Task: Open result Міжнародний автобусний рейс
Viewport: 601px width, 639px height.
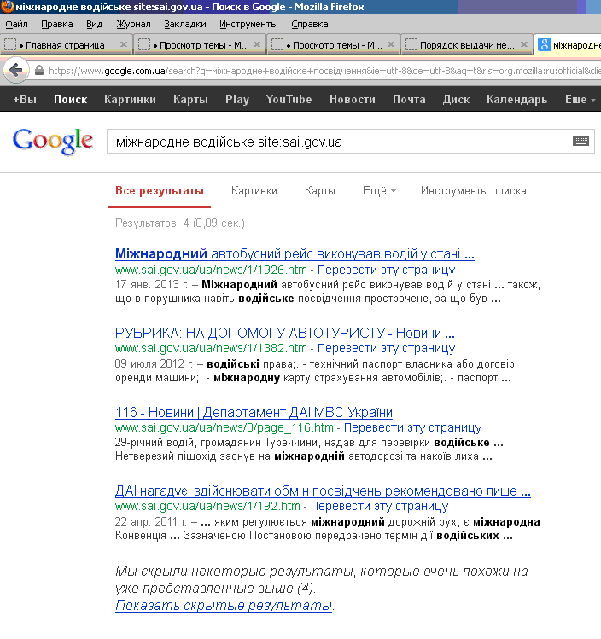Action: click(x=295, y=253)
